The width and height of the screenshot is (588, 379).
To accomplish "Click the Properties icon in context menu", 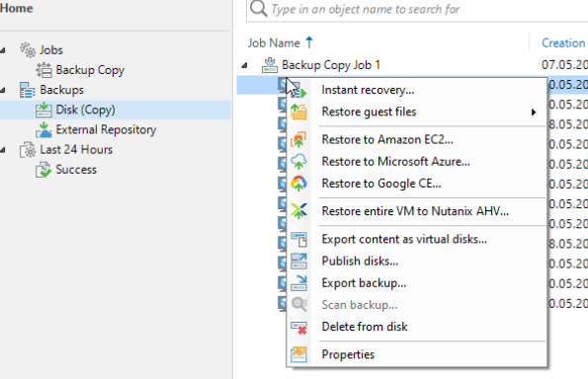I will [x=298, y=354].
